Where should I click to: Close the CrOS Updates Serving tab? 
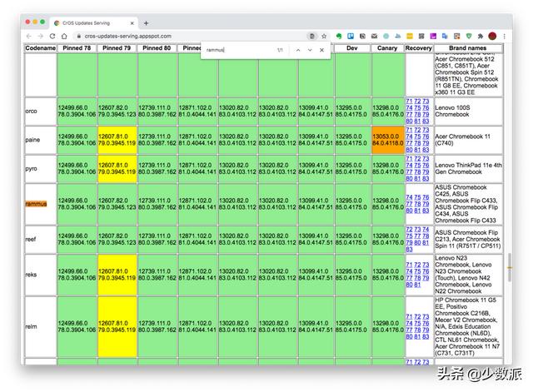click(132, 23)
